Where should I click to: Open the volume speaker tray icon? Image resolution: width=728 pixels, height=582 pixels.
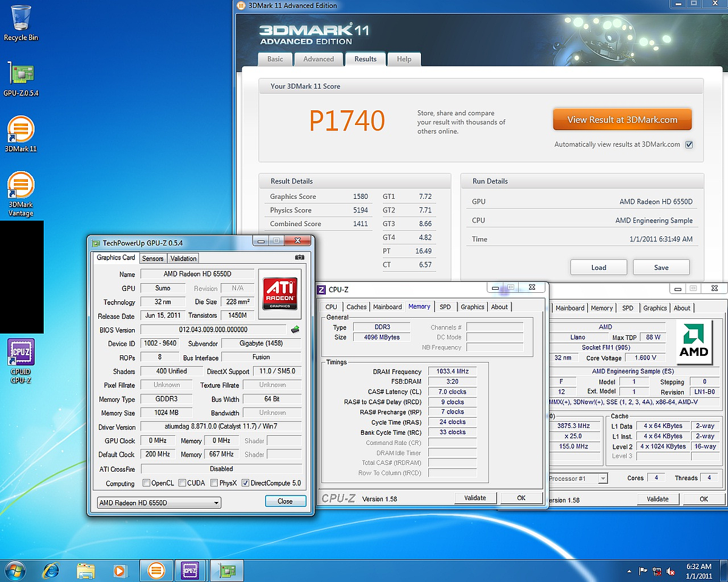click(x=672, y=571)
